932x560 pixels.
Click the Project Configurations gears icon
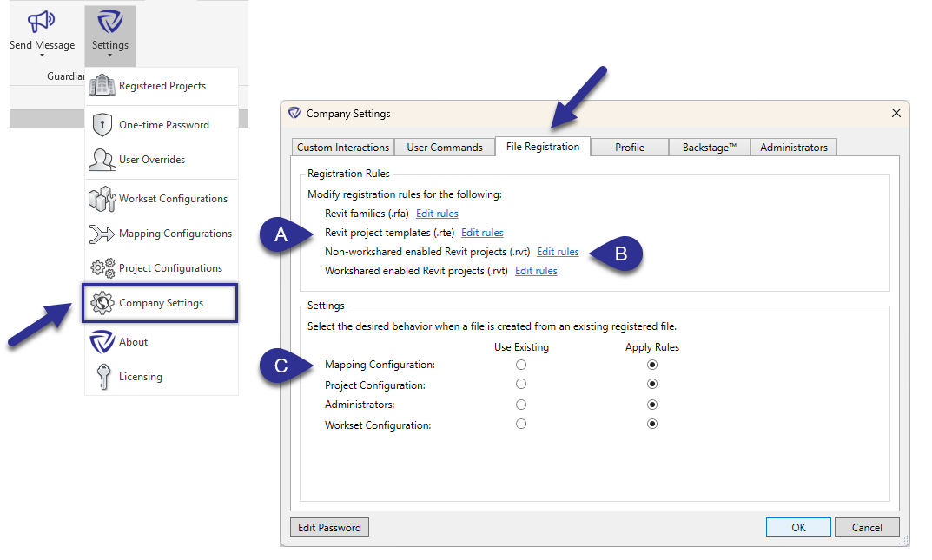tap(102, 267)
